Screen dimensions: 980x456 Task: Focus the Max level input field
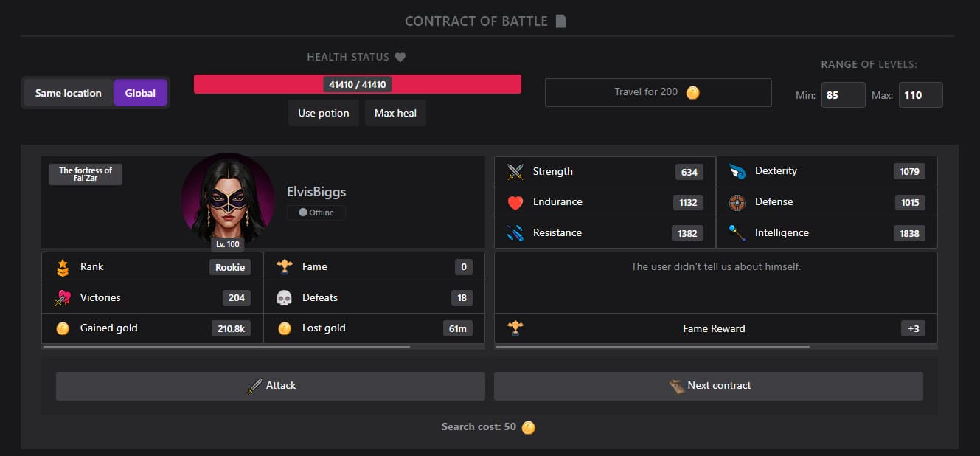pyautogui.click(x=920, y=95)
